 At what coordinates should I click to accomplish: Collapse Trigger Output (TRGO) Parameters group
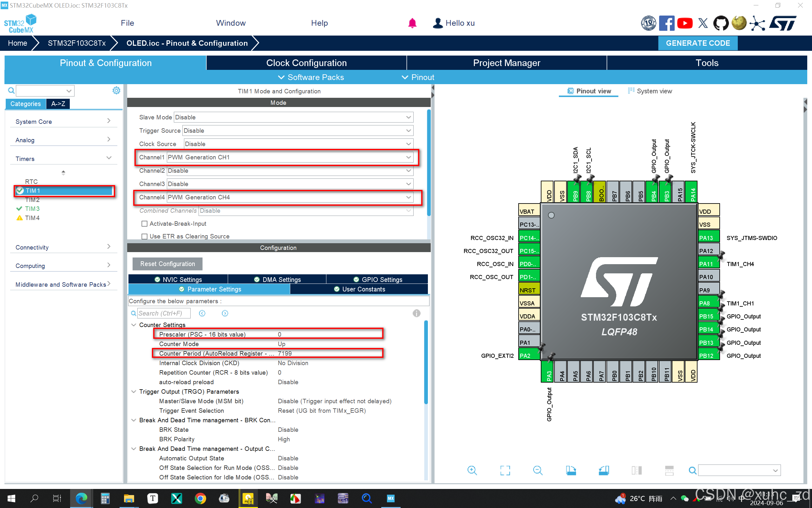[x=134, y=391]
